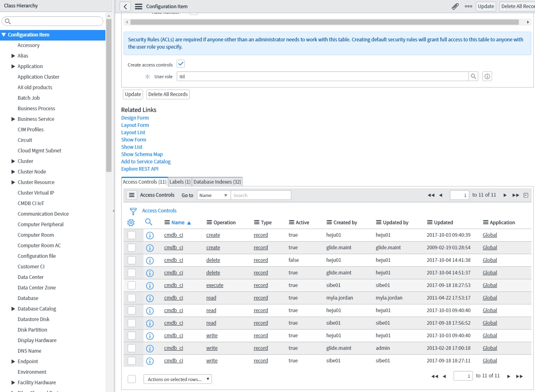
Task: Collapse the Configuration Item tree node
Action: pyautogui.click(x=4, y=35)
